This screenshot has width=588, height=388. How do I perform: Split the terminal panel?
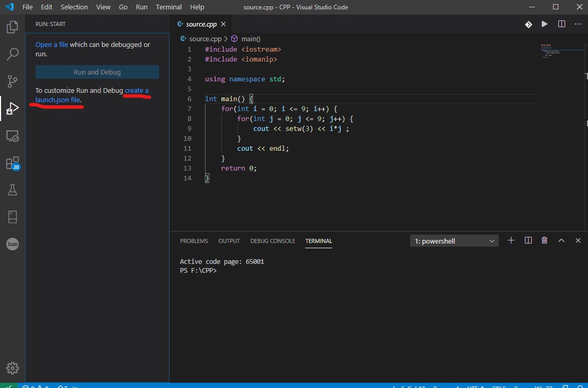(x=528, y=240)
